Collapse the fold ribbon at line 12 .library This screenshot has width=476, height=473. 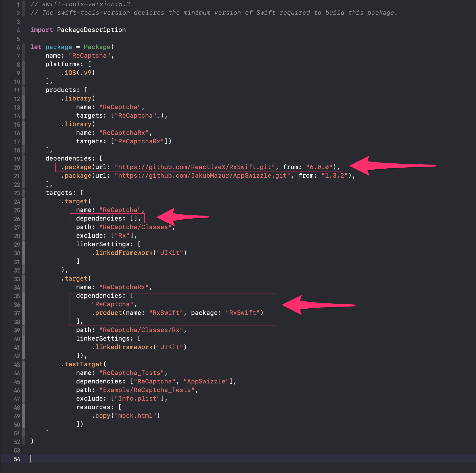(x=23, y=99)
